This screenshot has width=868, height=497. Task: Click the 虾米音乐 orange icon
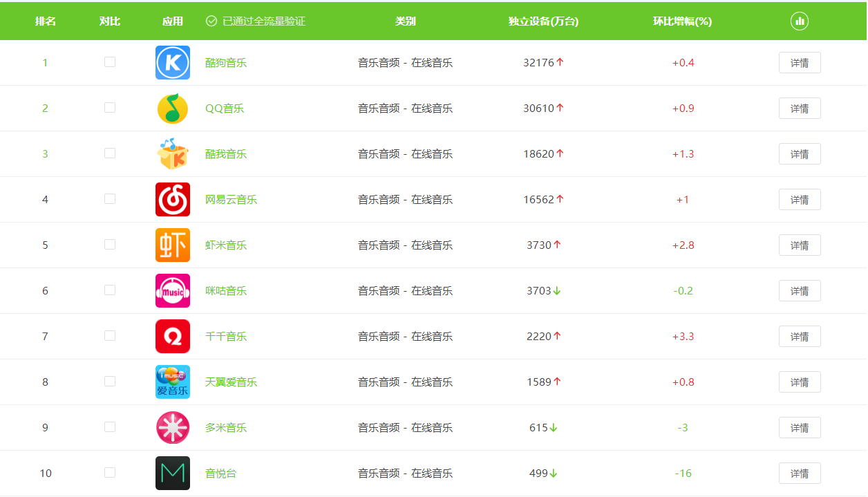point(173,245)
